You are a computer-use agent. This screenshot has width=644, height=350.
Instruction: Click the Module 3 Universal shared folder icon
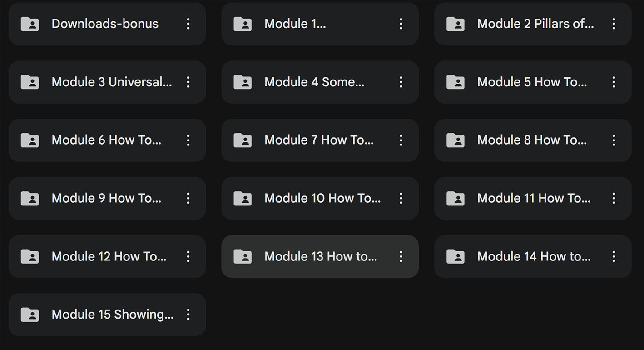[x=30, y=82]
